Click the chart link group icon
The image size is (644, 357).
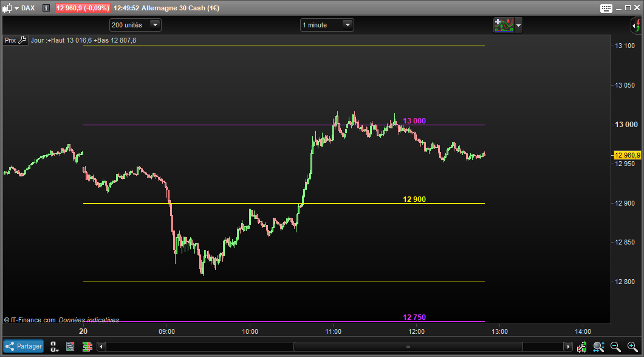tap(54, 347)
